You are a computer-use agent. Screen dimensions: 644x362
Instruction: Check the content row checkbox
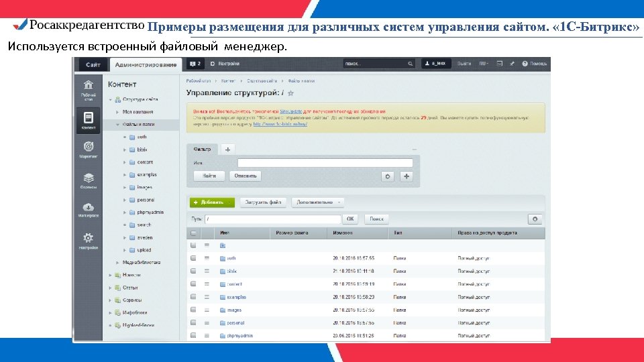point(193,284)
